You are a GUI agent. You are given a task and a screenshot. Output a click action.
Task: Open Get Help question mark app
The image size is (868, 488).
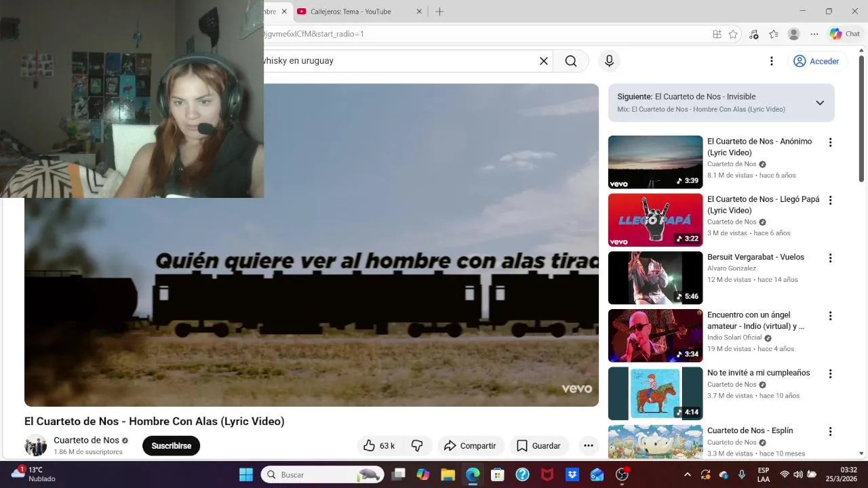click(x=522, y=474)
